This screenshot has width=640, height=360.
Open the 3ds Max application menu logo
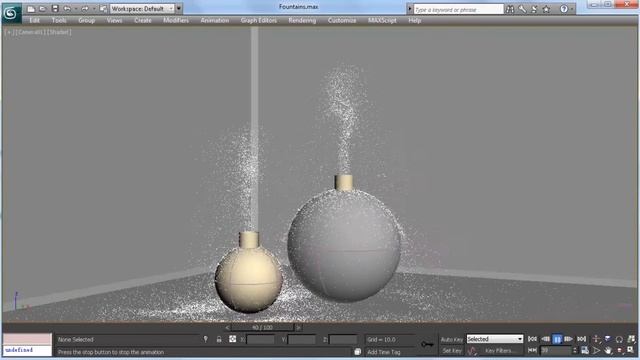click(x=11, y=13)
